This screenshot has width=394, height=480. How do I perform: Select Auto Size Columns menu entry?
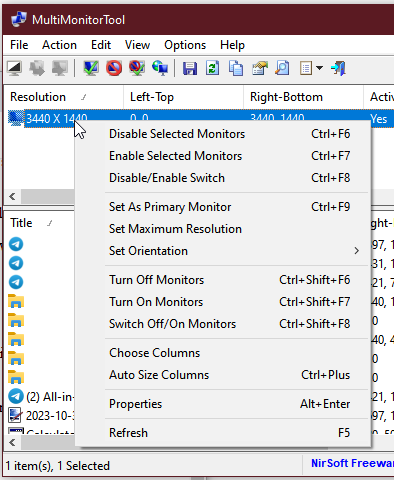(223, 375)
